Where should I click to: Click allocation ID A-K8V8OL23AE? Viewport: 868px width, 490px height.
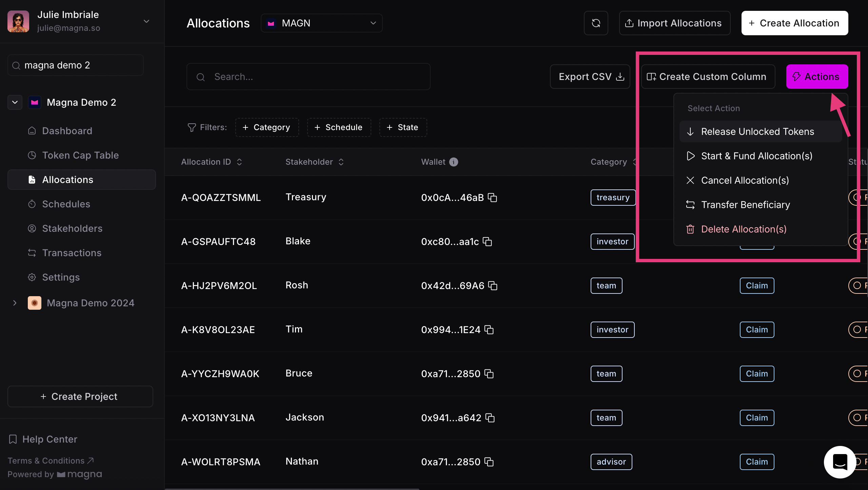218,330
